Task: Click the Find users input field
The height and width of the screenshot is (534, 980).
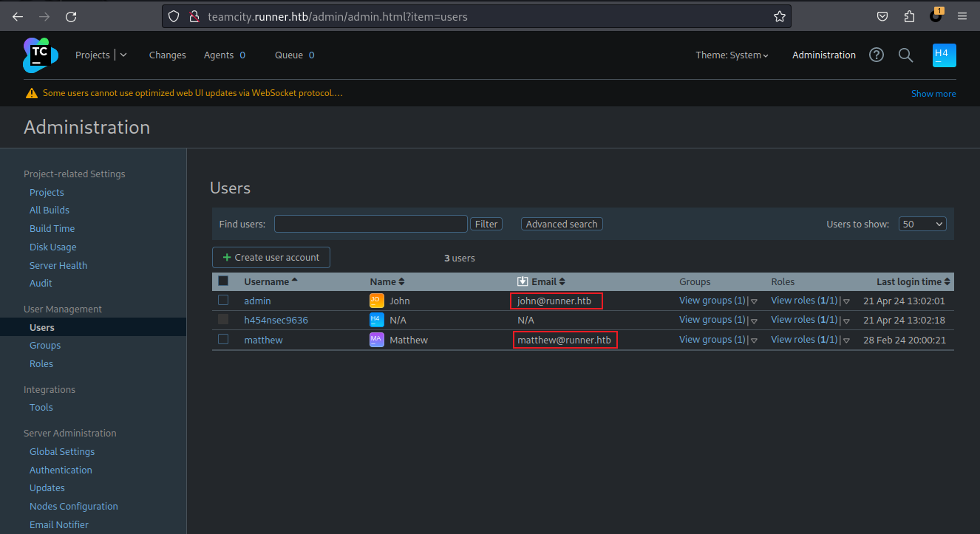Action: click(x=371, y=224)
